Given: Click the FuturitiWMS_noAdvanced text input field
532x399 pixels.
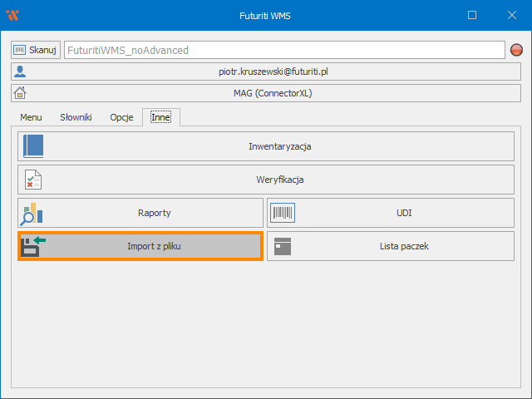Looking at the screenshot, I should click(283, 50).
